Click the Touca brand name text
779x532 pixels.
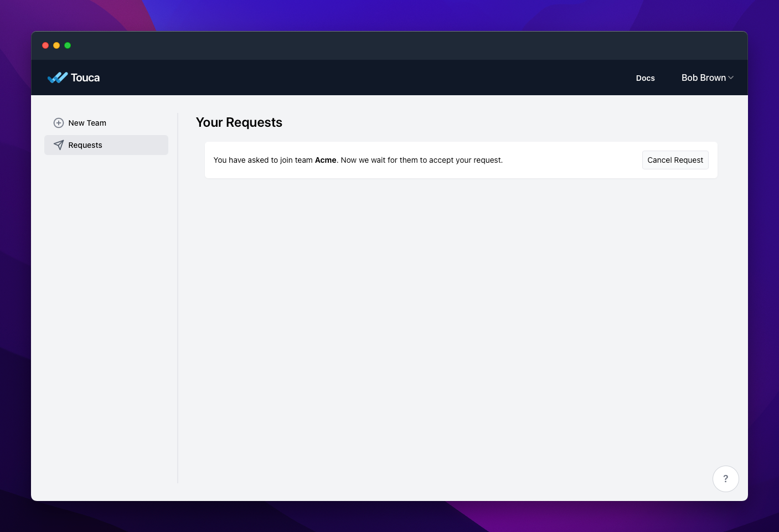click(85, 78)
